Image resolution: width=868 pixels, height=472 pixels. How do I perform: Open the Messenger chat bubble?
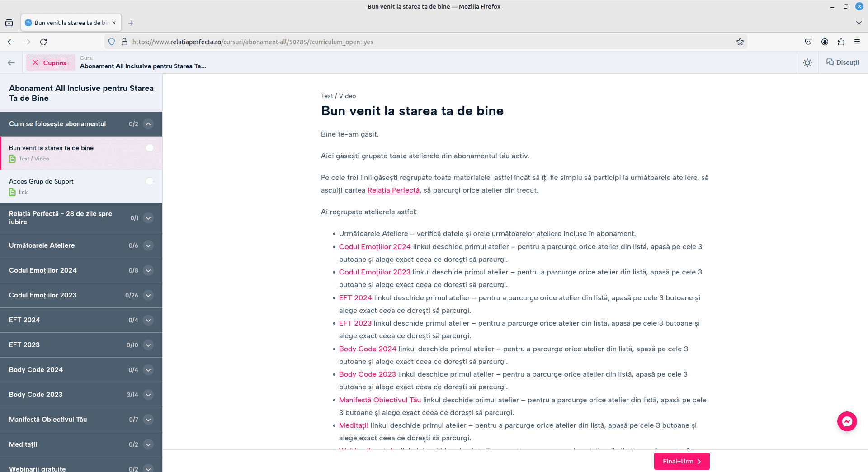847,421
